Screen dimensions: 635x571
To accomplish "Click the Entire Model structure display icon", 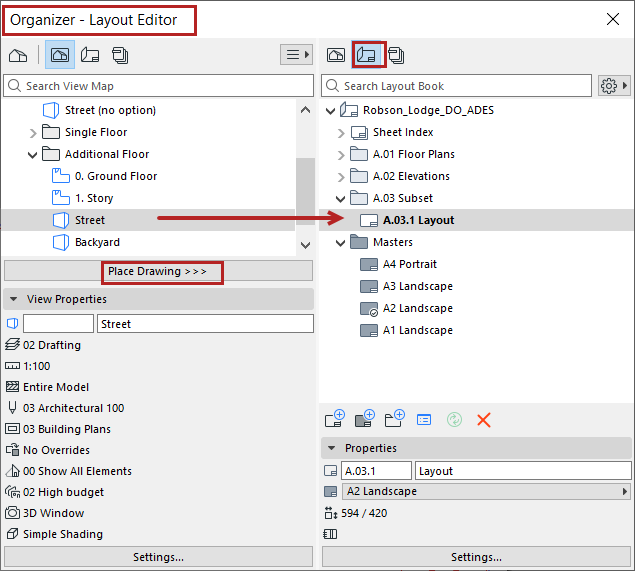I will click(12, 387).
